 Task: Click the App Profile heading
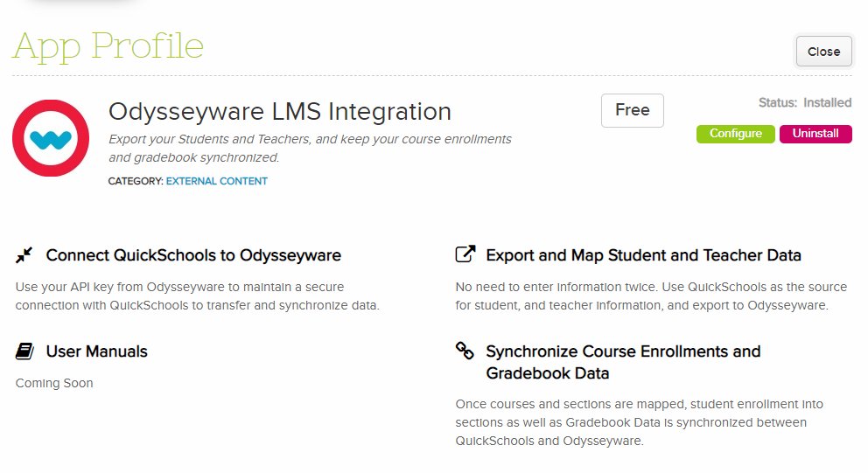click(x=108, y=46)
